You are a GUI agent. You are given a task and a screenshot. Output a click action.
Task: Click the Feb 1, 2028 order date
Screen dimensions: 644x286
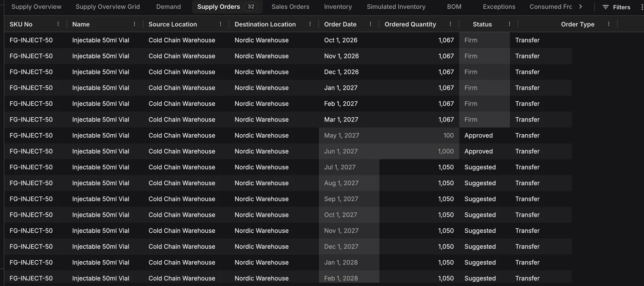pyautogui.click(x=349, y=278)
